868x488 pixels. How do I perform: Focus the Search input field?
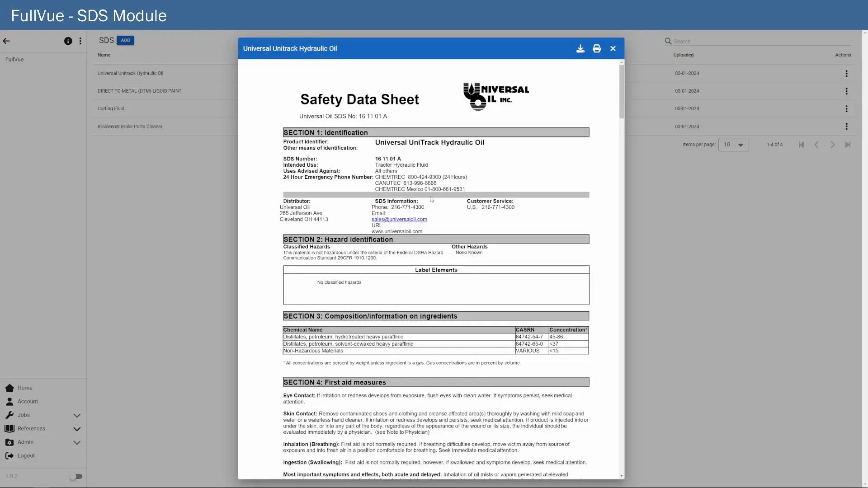762,41
